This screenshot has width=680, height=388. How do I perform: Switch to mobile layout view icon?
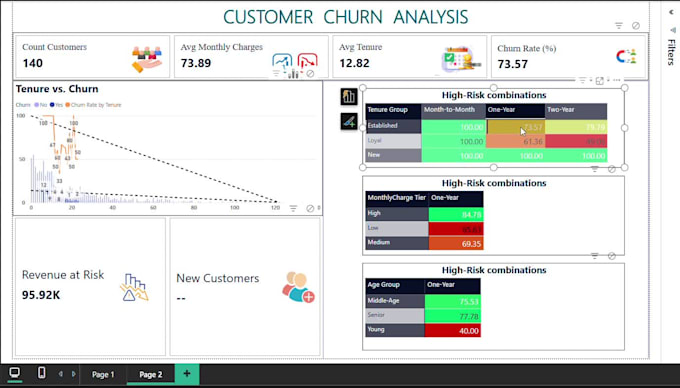[42, 373]
